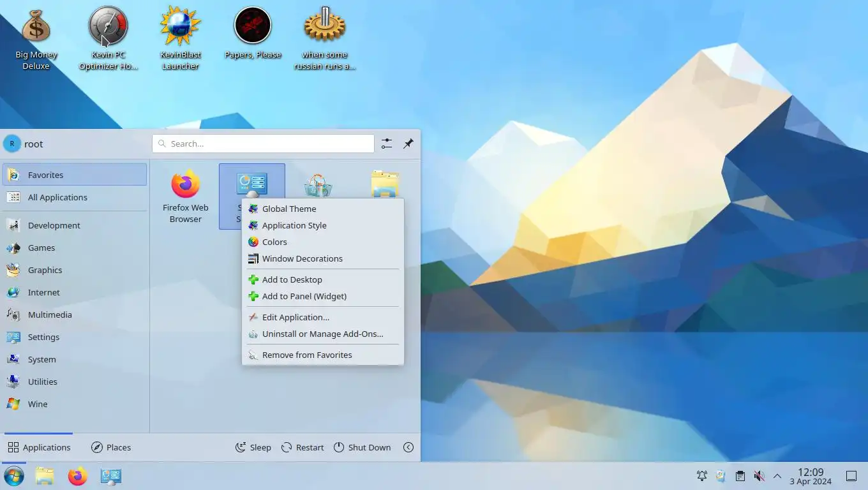This screenshot has width=868, height=490.
Task: Open the System category
Action: point(75,359)
